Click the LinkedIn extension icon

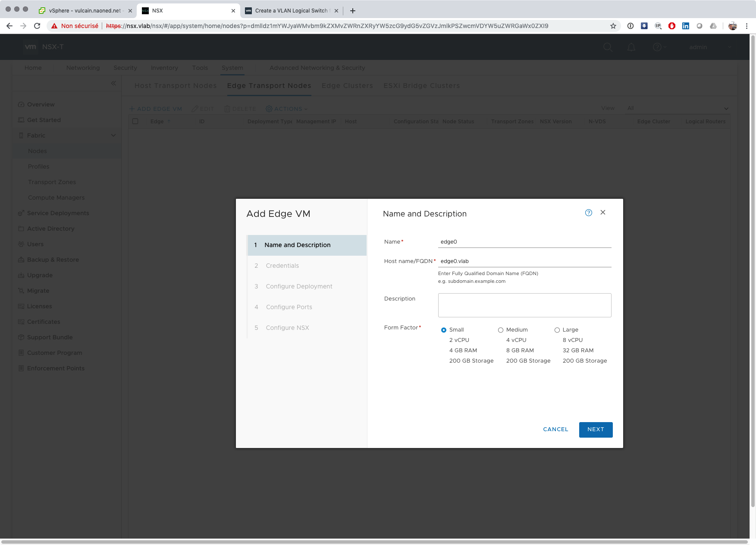click(x=685, y=26)
